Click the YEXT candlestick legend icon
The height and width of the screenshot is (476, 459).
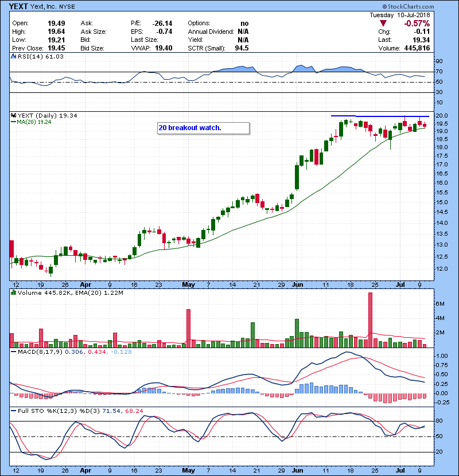tap(13, 115)
